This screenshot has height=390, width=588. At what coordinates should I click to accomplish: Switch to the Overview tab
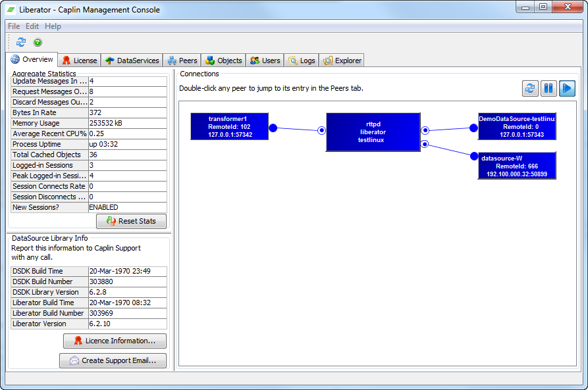32,59
